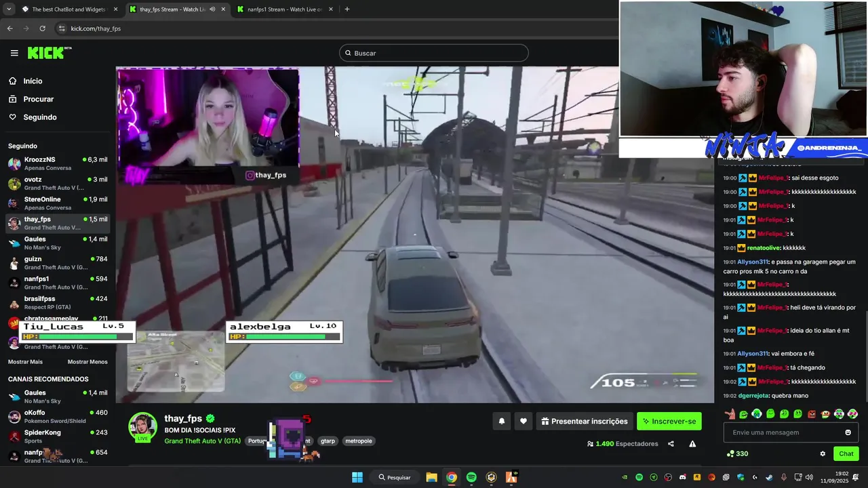868x488 pixels.
Task: Reload the current page
Action: tap(42, 28)
